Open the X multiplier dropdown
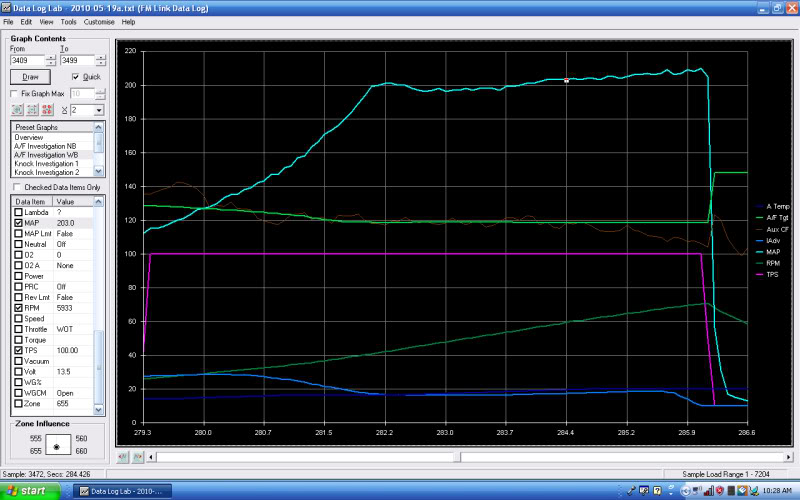This screenshot has height=500, width=800. (98, 110)
